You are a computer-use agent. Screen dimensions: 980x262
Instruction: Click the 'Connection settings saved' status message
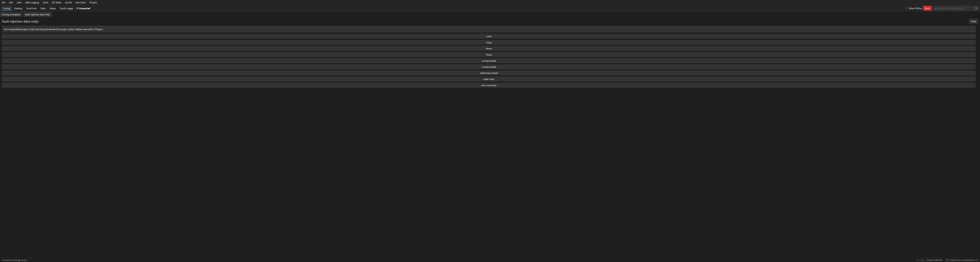(x=14, y=260)
